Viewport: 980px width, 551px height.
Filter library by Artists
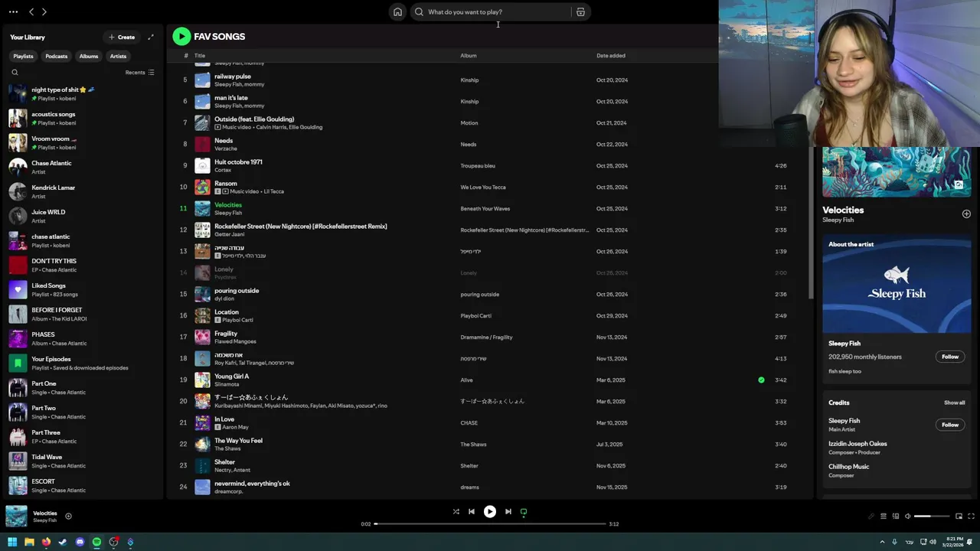coord(118,56)
